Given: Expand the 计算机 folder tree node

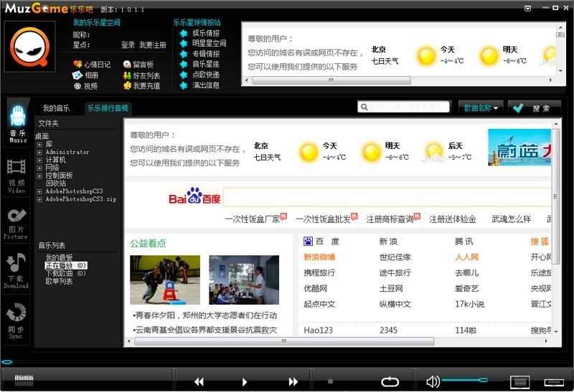Looking at the screenshot, I should [x=40, y=160].
